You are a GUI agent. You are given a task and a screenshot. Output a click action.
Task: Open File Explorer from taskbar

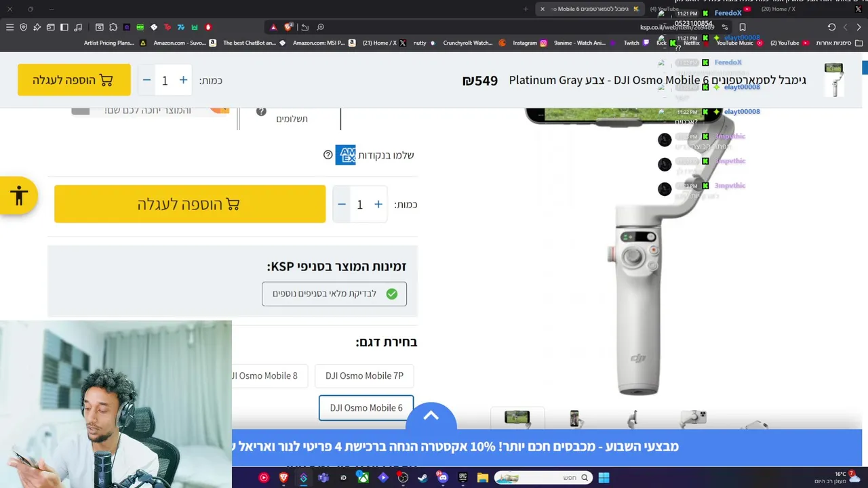[x=483, y=478]
